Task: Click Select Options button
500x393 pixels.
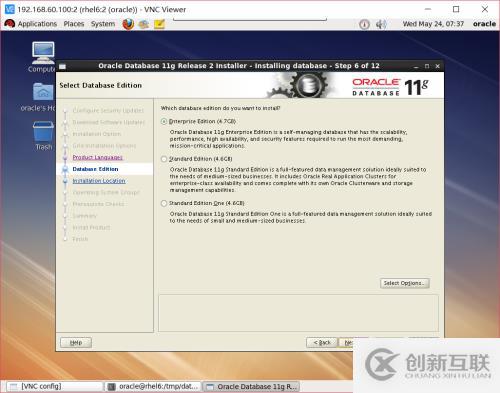Action: [x=404, y=283]
